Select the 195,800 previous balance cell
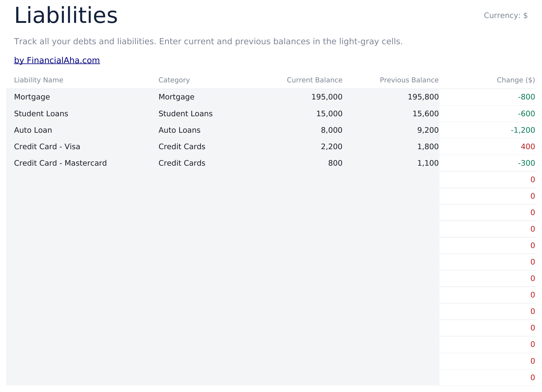This screenshot has width=542, height=392. (x=391, y=97)
